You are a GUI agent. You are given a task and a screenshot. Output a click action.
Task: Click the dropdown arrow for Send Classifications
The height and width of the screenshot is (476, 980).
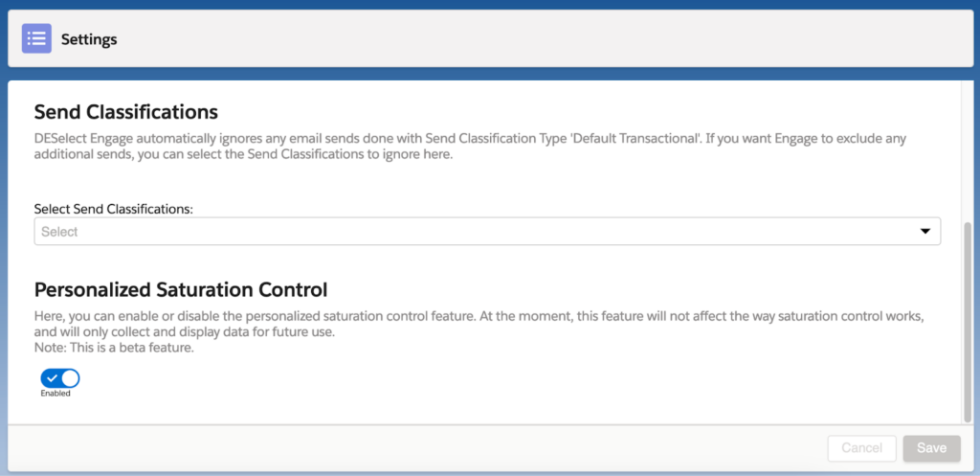click(924, 232)
